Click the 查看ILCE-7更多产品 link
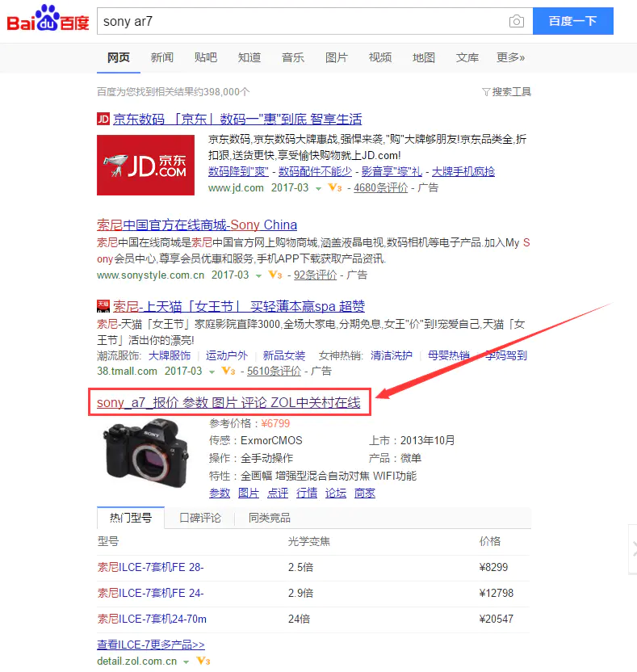Viewport: 637px width, 672px height. click(x=151, y=645)
